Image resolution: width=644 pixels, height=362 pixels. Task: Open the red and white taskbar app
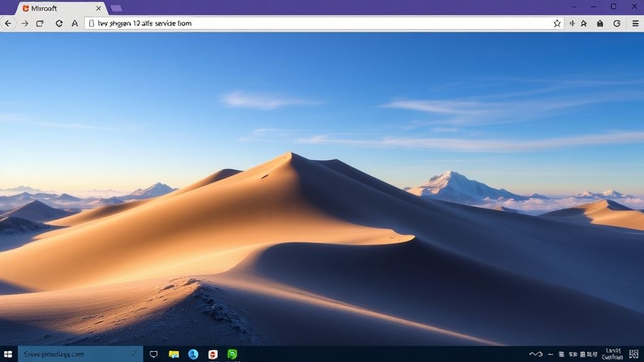pyautogui.click(x=213, y=354)
